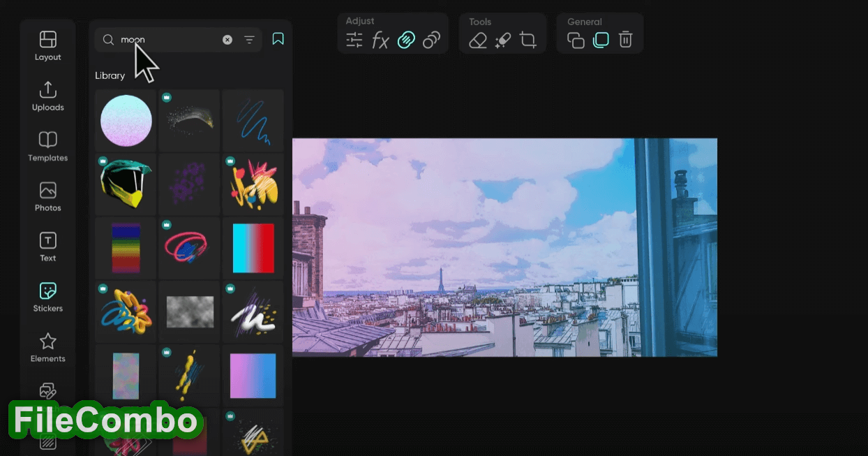This screenshot has width=868, height=456.
Task: Click the overlapping circles icon under Adjust
Action: pos(431,41)
